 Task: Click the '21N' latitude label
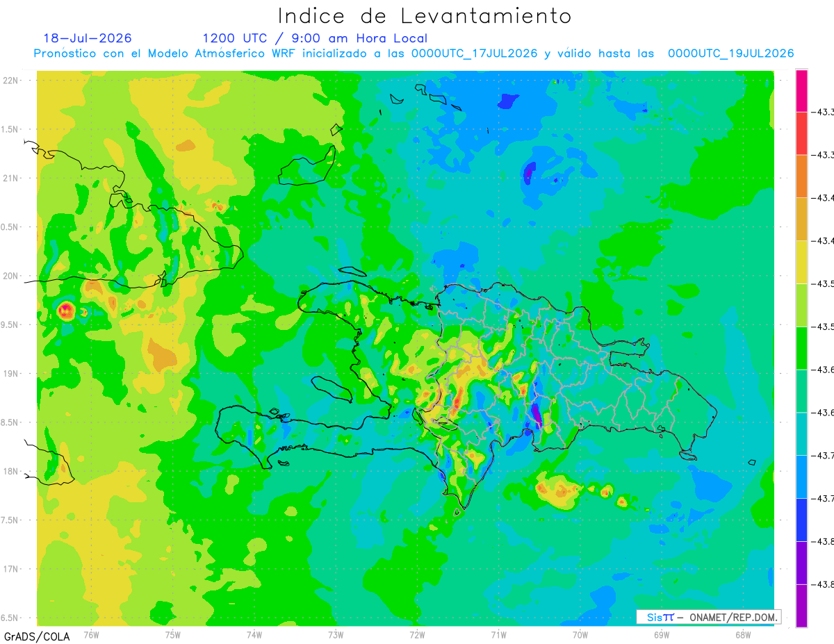12,179
